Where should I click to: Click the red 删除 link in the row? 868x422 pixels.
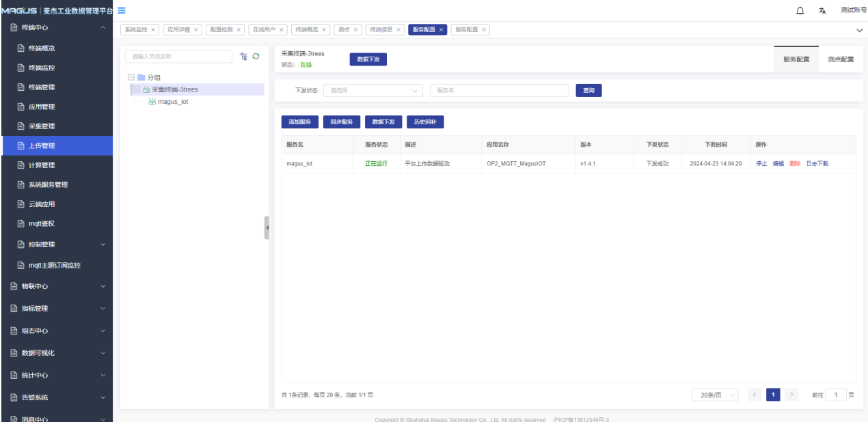[794, 164]
